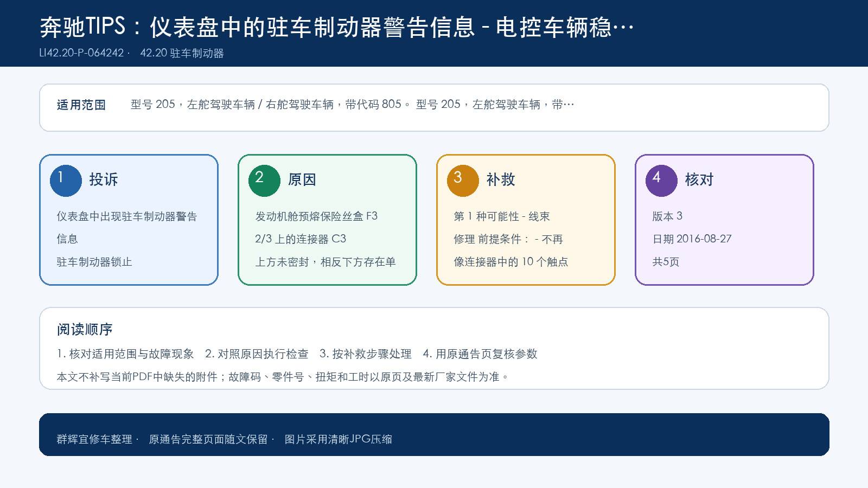Screen dimensions: 868x488
Task: Click step 1. 核对适用范围与故障现象
Action: tap(125, 354)
